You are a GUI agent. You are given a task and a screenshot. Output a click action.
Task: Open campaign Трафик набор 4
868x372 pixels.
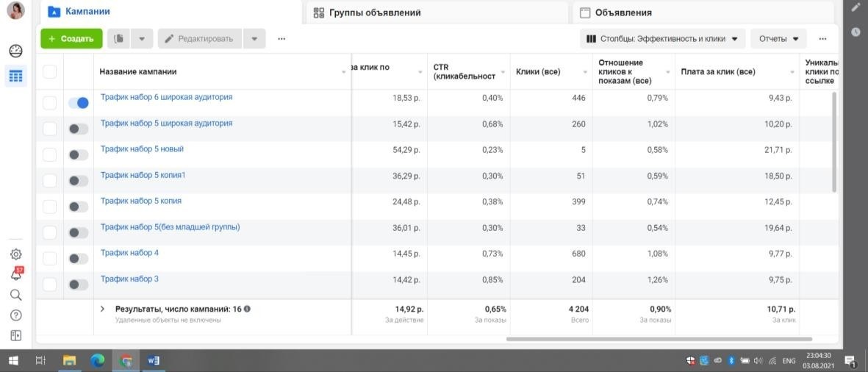tap(129, 253)
